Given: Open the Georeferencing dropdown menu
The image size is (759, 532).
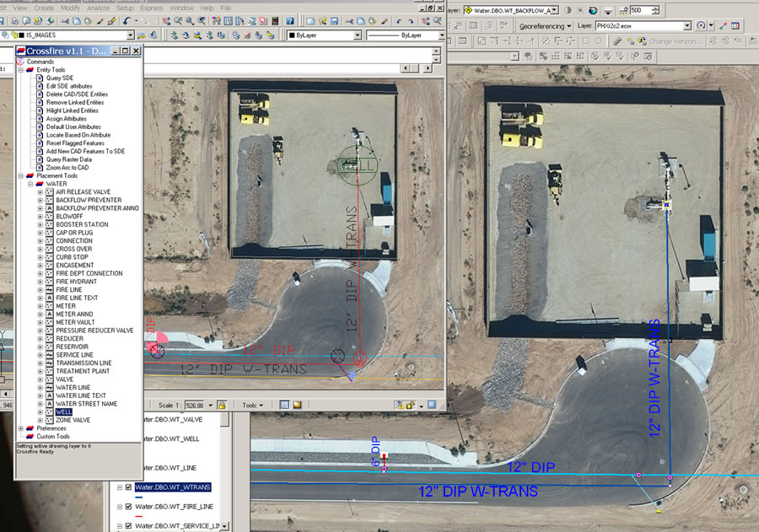Looking at the screenshot, I should coord(545,26).
